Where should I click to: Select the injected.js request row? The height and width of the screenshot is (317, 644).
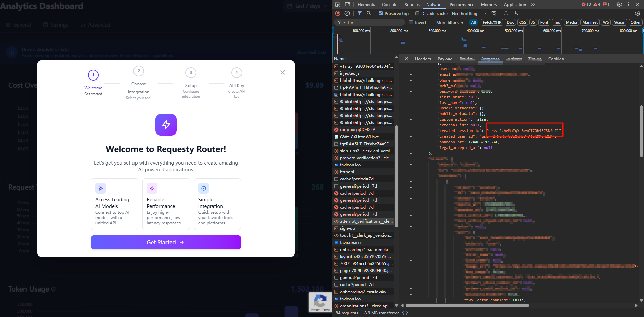(364, 73)
